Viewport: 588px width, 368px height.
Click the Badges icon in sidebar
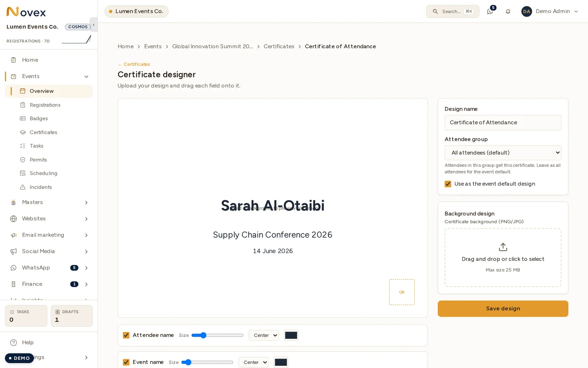click(23, 119)
